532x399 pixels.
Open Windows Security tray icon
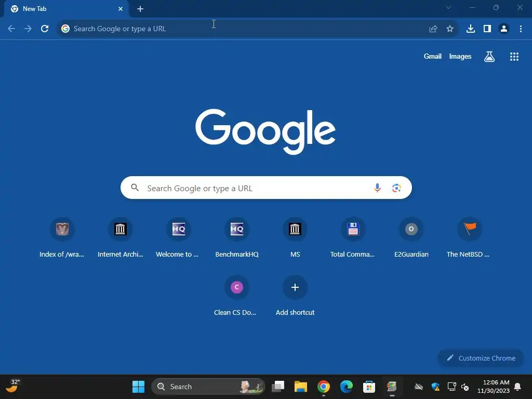pos(435,387)
